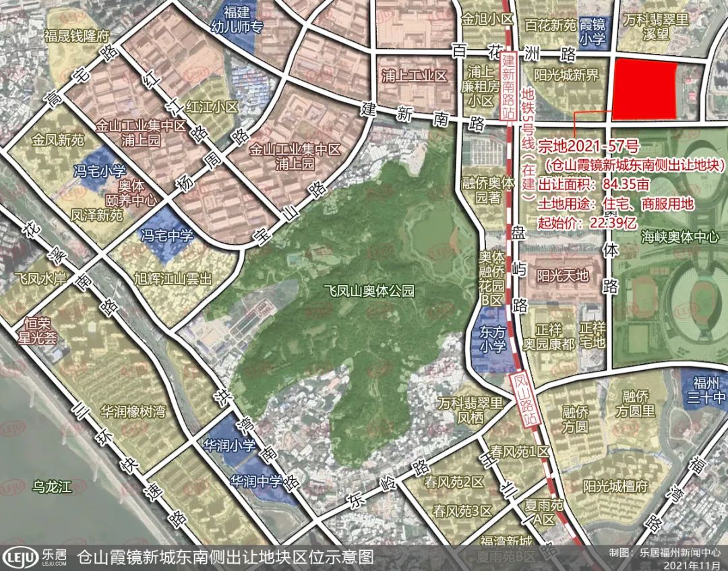Click the 飞凤山奥体公园 park label
Image resolution: width=728 pixels, height=571 pixels.
369,291
